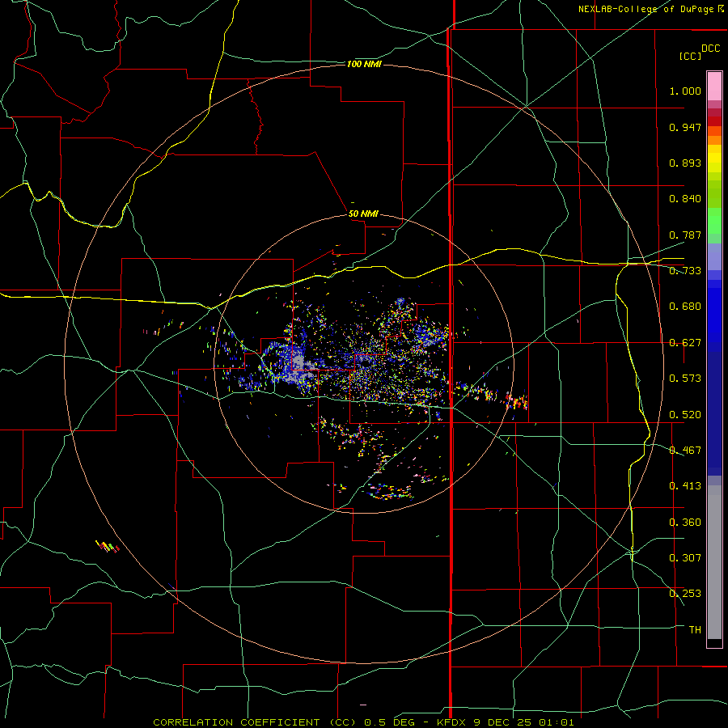Click the small isolated echo streak in lower-left
This screenshot has width=728, height=728.
[108, 547]
